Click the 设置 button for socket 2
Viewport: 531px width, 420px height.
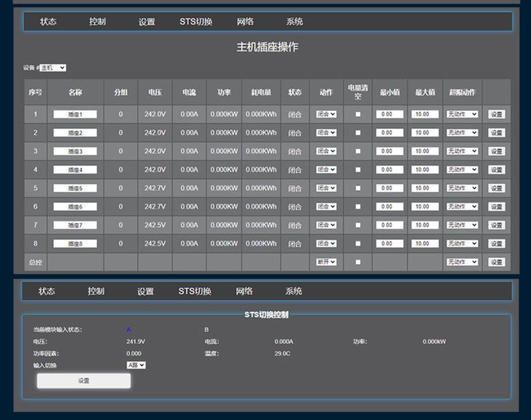[496, 133]
